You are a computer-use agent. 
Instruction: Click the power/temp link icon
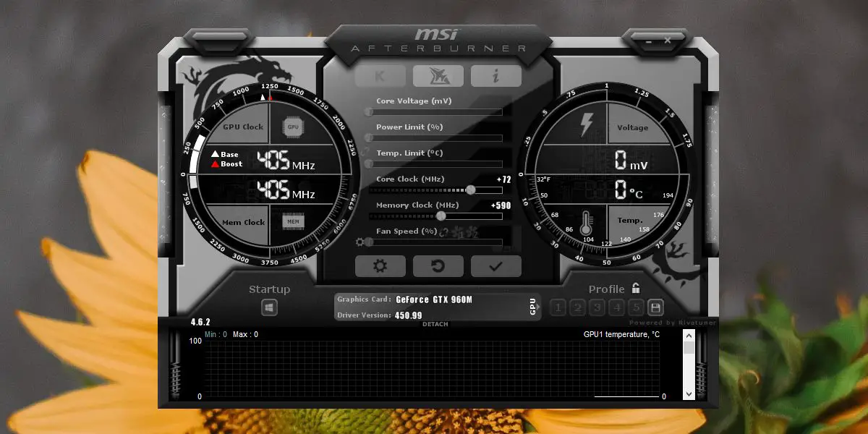click(364, 151)
